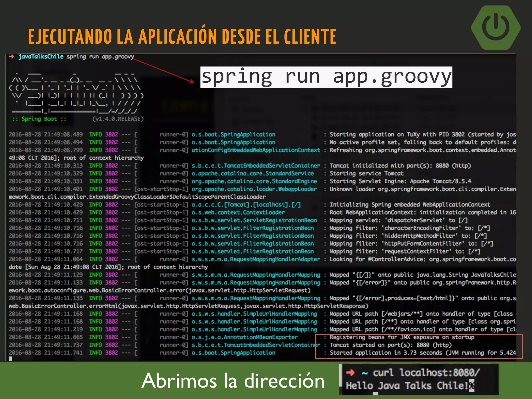Click 'characterEncodingFilter' mapping filter message
The image size is (532, 399).
click(410, 228)
